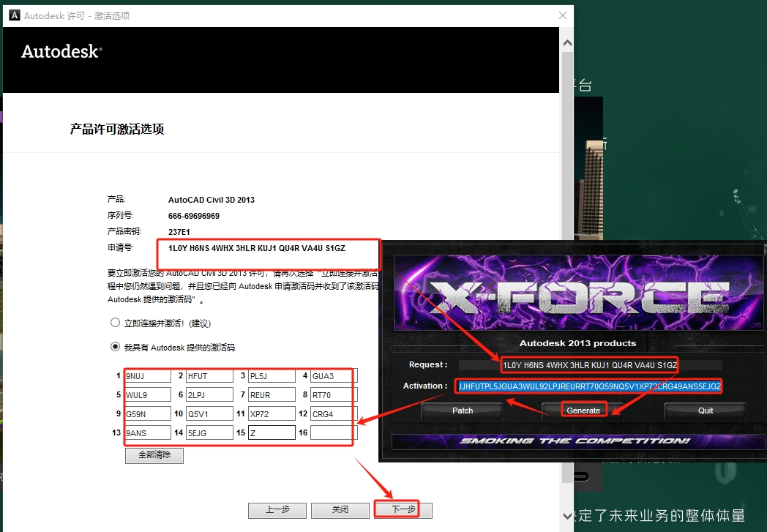Click activation code field 9 containing G59N
The height and width of the screenshot is (532, 767).
click(148, 413)
